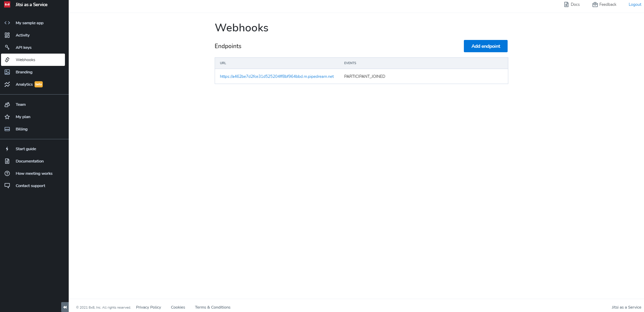Open the pipedream.net webhook URL
Image resolution: width=644 pixels, height=312 pixels.
point(277,76)
